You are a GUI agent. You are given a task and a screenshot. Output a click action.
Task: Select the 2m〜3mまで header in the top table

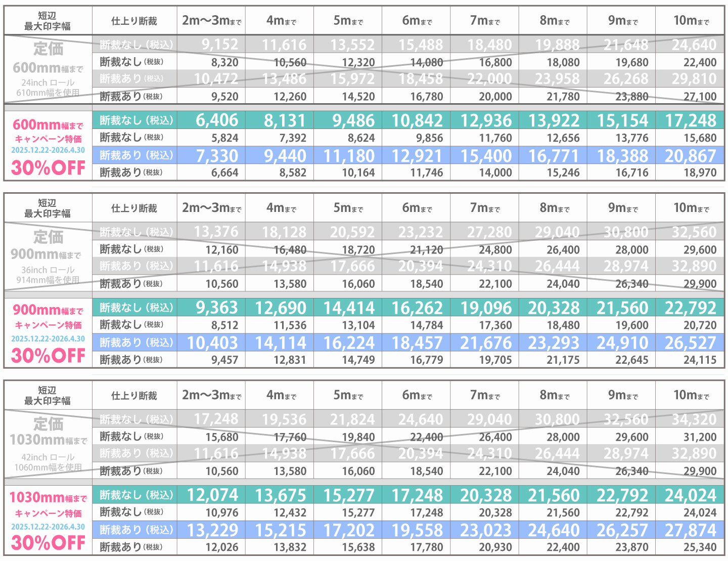pos(211,21)
